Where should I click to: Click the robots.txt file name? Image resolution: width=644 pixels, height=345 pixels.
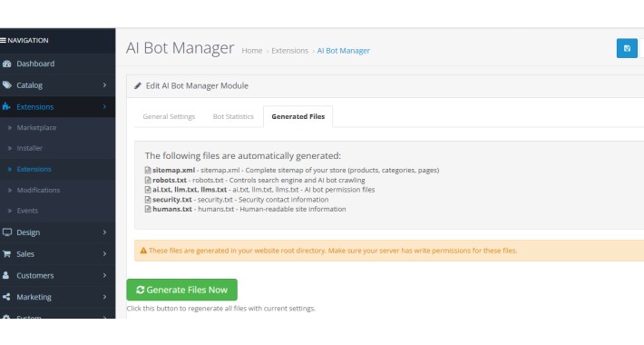[x=170, y=180]
